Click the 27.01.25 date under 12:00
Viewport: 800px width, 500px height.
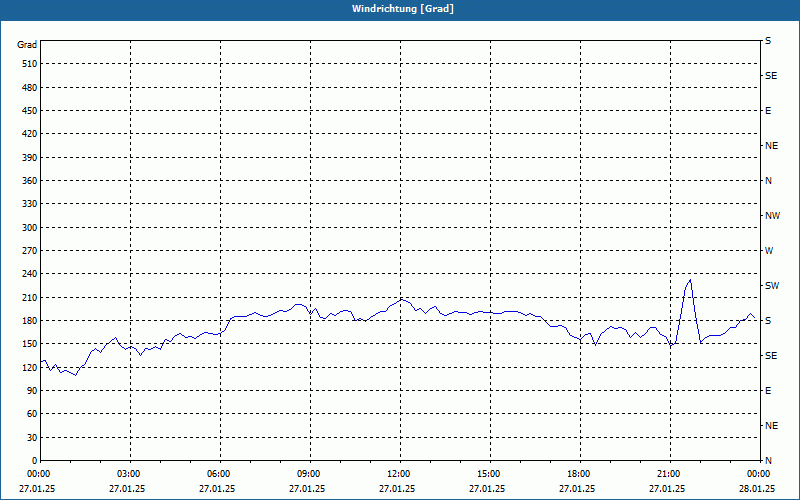[397, 488]
